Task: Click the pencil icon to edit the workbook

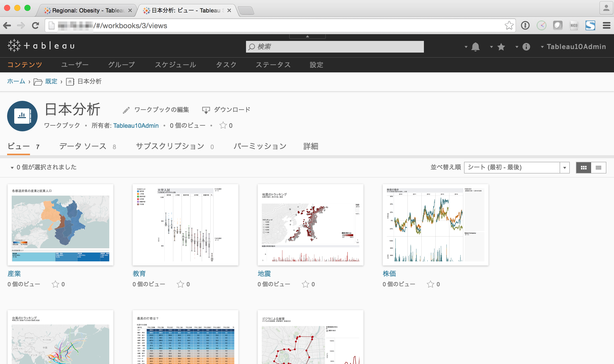Action: point(126,109)
